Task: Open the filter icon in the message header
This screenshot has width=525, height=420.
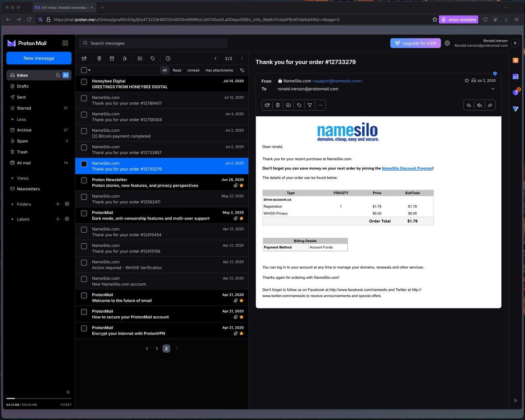Action: click(310, 105)
